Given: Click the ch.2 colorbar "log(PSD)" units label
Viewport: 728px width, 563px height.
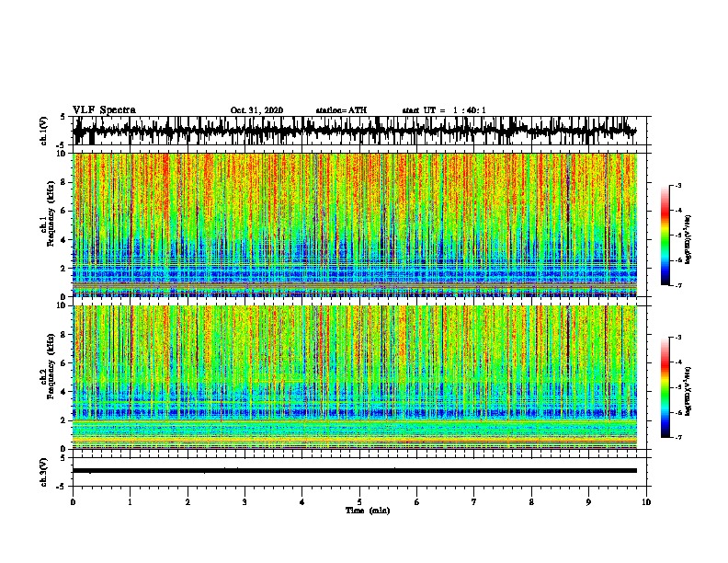Looking at the screenshot, I should 688,391.
